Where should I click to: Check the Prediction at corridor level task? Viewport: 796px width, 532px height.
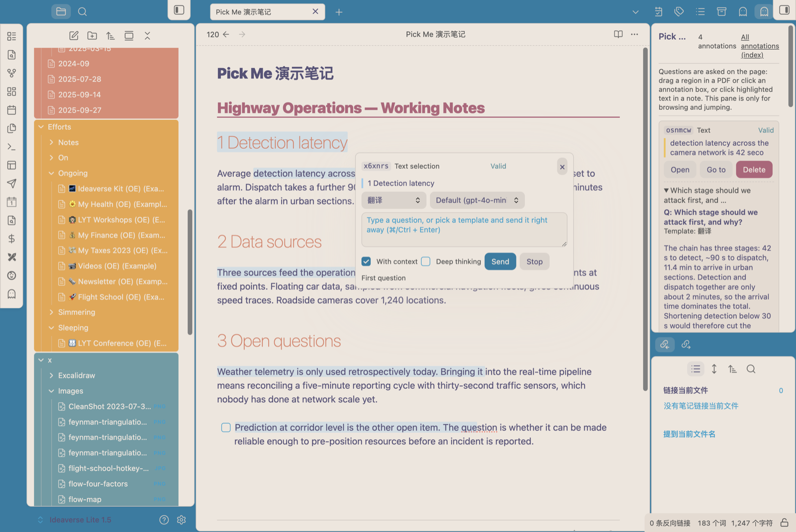pyautogui.click(x=226, y=428)
